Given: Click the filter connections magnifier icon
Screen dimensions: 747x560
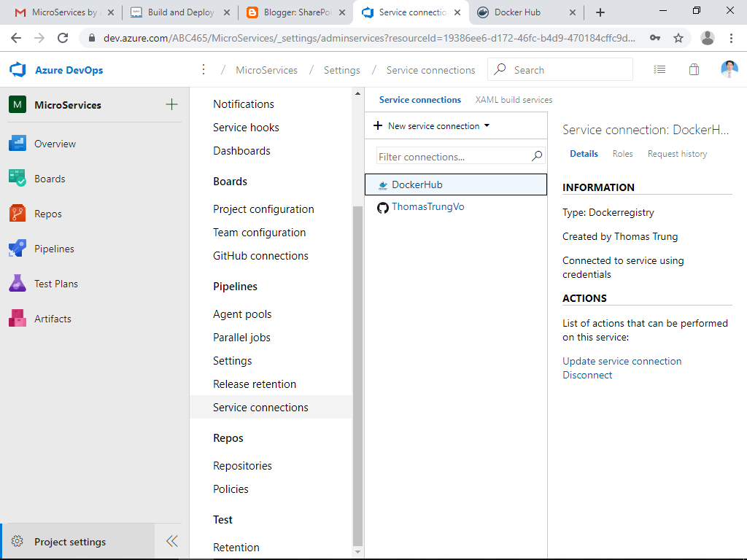Looking at the screenshot, I should (x=537, y=156).
